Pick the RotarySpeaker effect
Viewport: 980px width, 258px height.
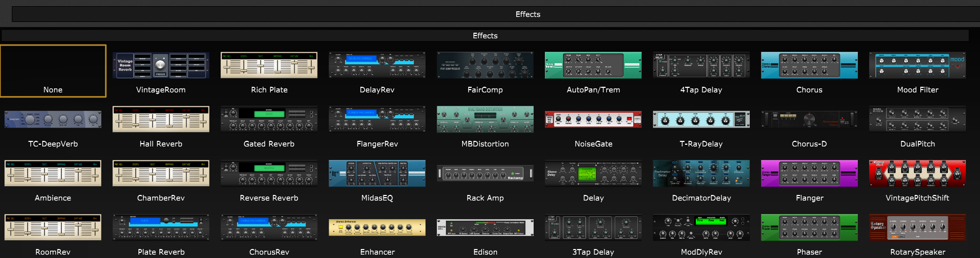point(918,233)
